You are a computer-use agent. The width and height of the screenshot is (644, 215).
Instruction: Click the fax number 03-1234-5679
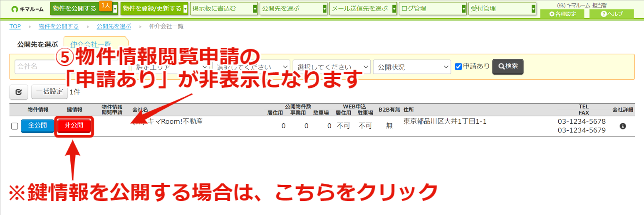point(582,130)
